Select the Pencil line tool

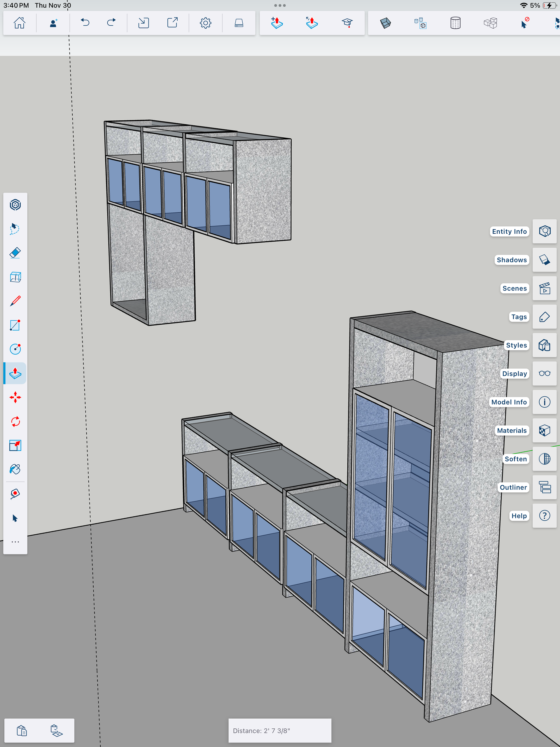15,301
